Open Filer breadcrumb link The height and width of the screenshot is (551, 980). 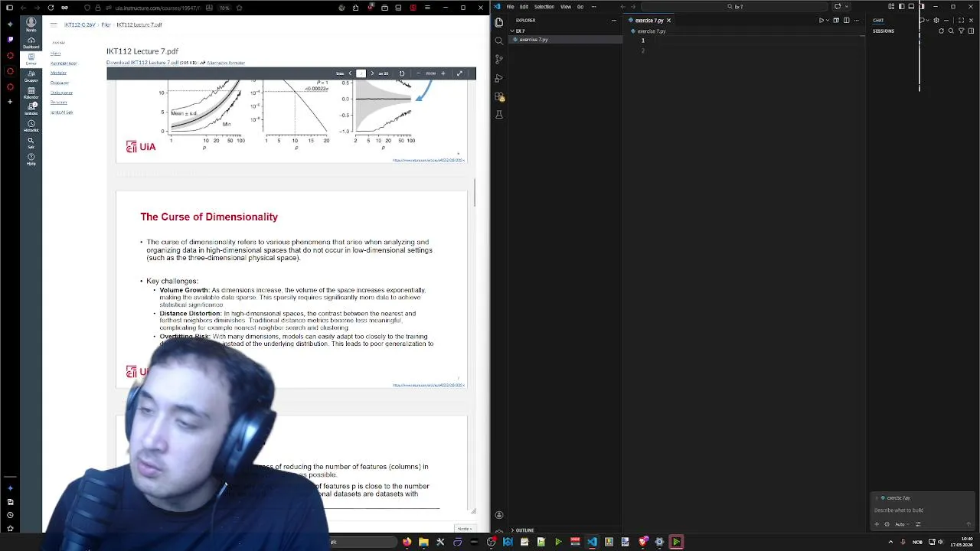pos(106,25)
